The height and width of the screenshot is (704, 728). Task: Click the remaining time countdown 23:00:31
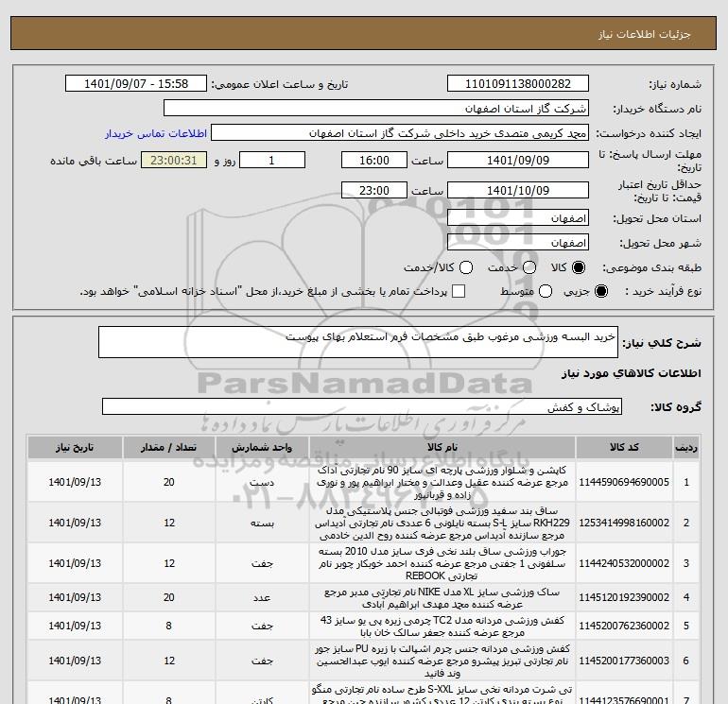pos(174,161)
